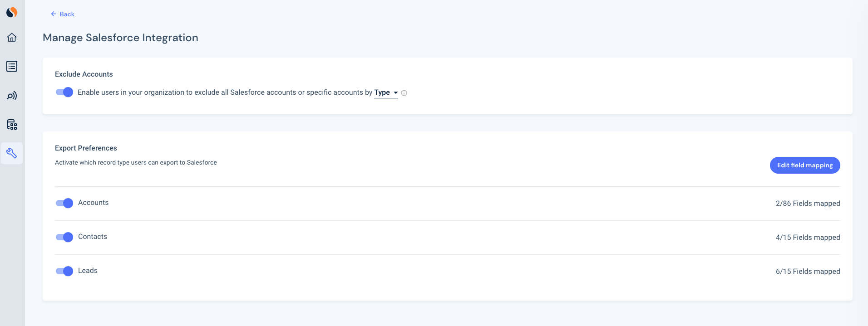Screen dimensions: 868x326
Task: Click the Edit field mapping button
Action: click(805, 165)
